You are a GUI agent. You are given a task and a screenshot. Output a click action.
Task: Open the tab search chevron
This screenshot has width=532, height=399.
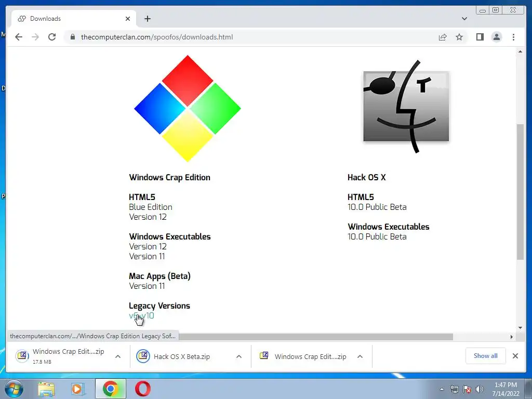464,19
